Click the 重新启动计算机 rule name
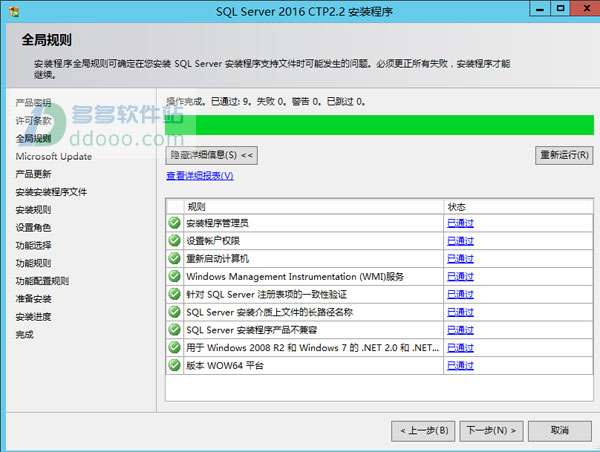 click(217, 258)
